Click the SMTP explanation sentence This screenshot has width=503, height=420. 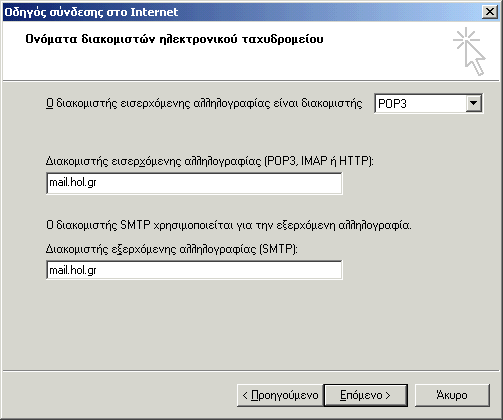coord(229,225)
